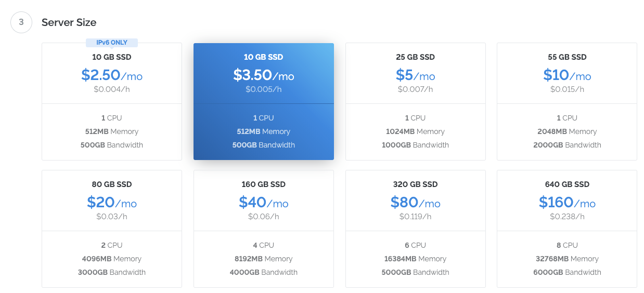The image size is (644, 293).
Task: Select the $160/mo 640 GB SSD plan
Action: click(x=567, y=229)
